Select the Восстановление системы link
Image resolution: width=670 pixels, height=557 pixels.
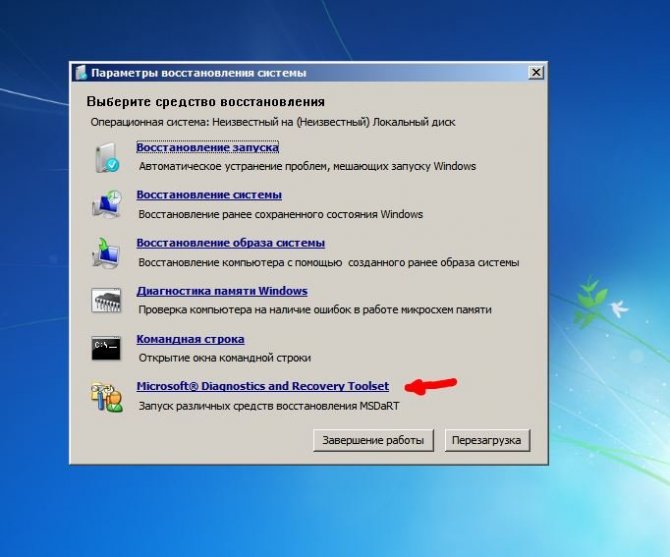click(x=209, y=195)
